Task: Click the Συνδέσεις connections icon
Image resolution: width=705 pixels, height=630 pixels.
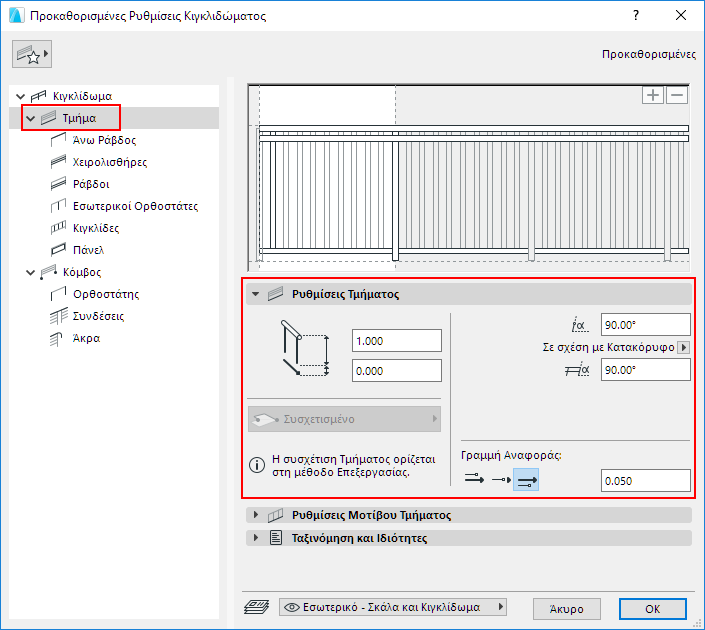Action: [58, 316]
